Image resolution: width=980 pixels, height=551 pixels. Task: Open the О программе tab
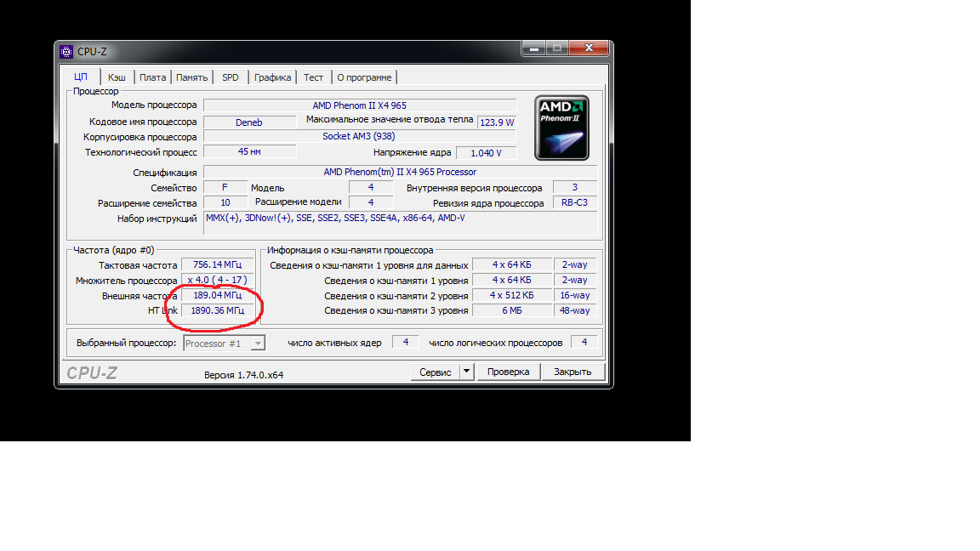pyautogui.click(x=364, y=77)
